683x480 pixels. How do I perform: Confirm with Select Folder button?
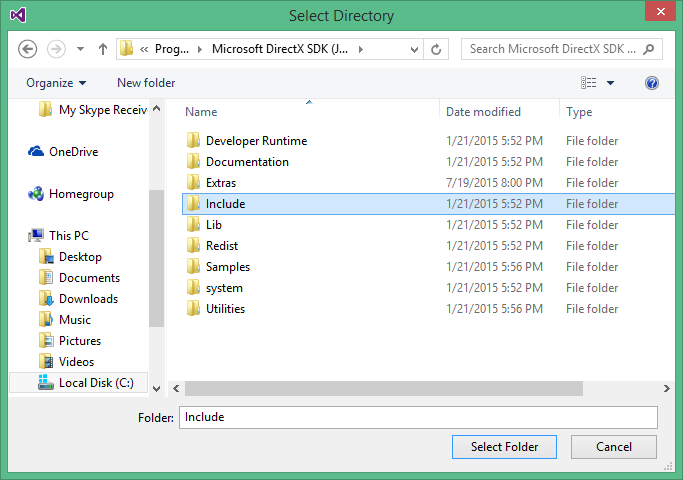[x=504, y=447]
